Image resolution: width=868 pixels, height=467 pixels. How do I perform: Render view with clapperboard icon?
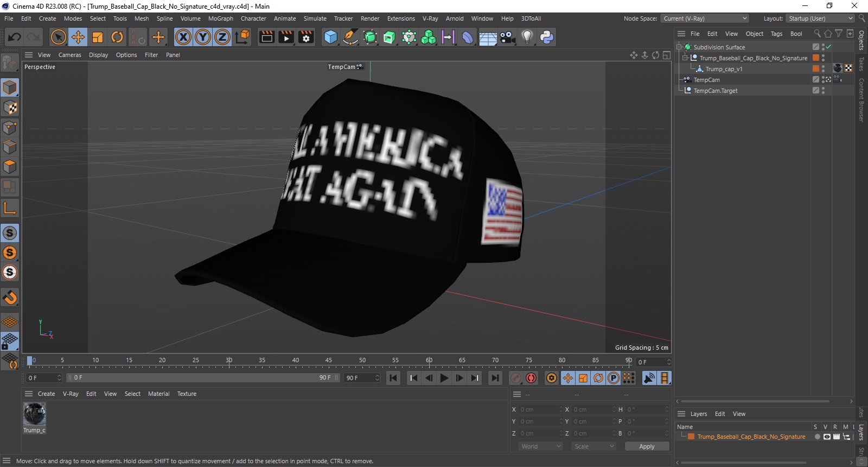pyautogui.click(x=266, y=37)
